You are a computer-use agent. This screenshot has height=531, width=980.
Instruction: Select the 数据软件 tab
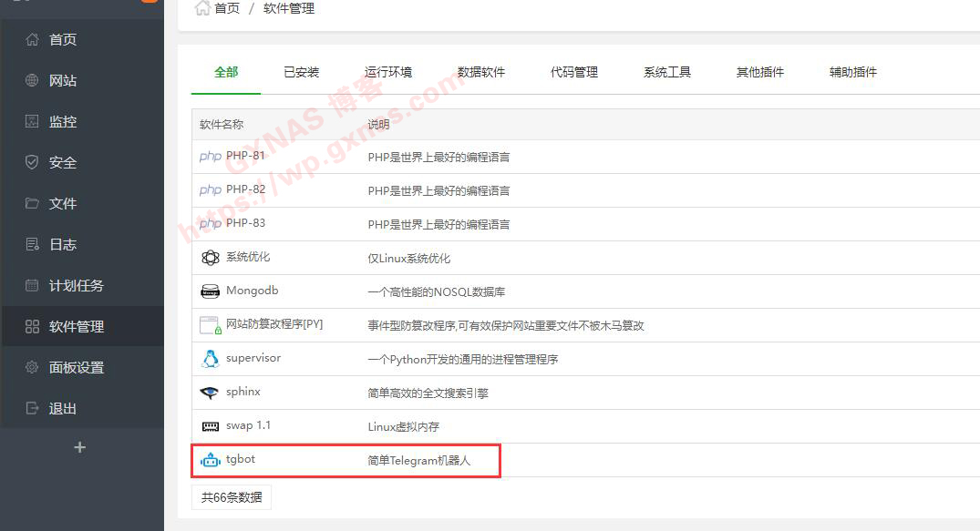pyautogui.click(x=481, y=73)
